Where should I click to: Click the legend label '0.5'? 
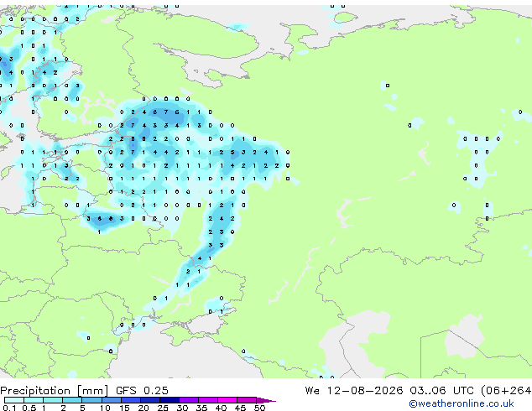(x=29, y=408)
